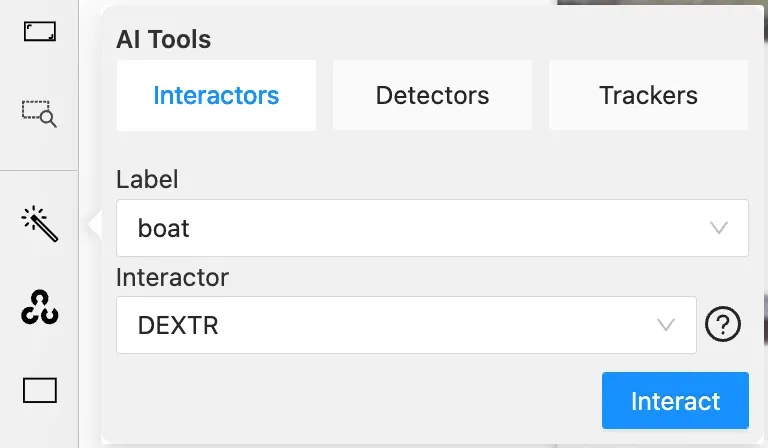768x448 pixels.
Task: Expand the DEXTR selector chevron arrow
Action: click(666, 325)
